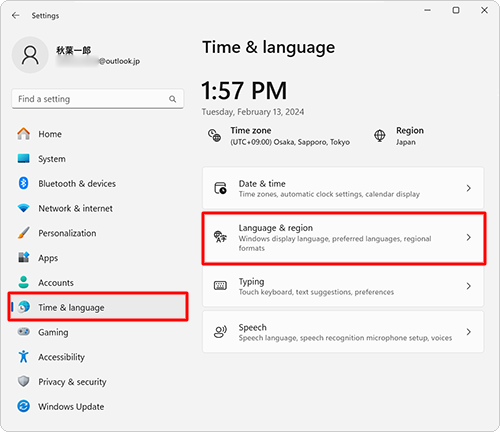Click the back arrow in Settings
Image resolution: width=500 pixels, height=432 pixels.
15,15
